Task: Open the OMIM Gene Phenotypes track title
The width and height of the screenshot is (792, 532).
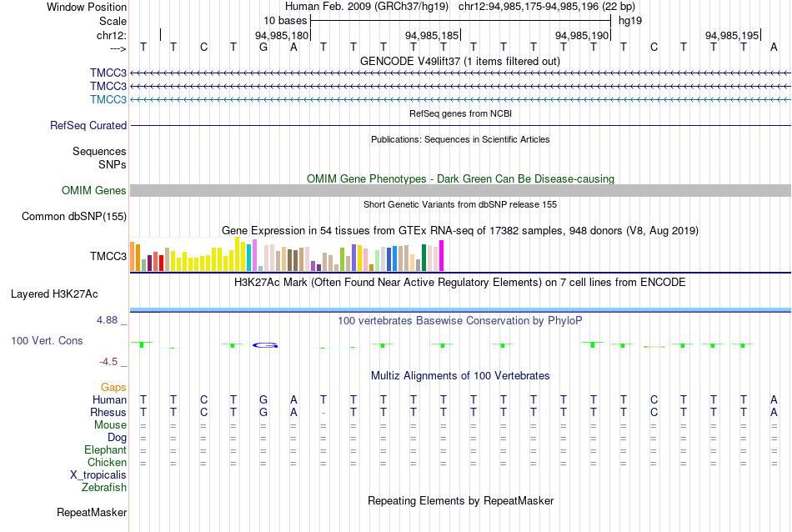Action: 460,178
